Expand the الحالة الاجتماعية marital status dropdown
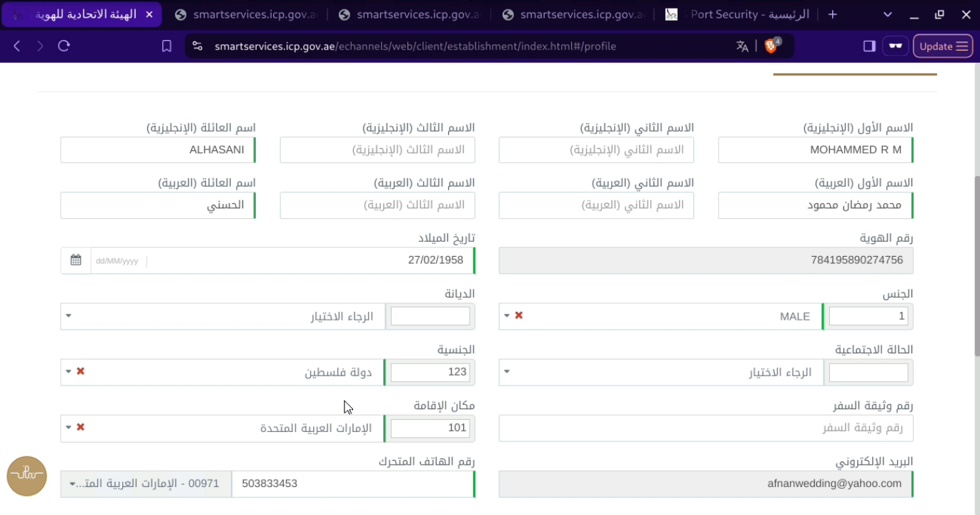The image size is (980, 515). (x=507, y=371)
